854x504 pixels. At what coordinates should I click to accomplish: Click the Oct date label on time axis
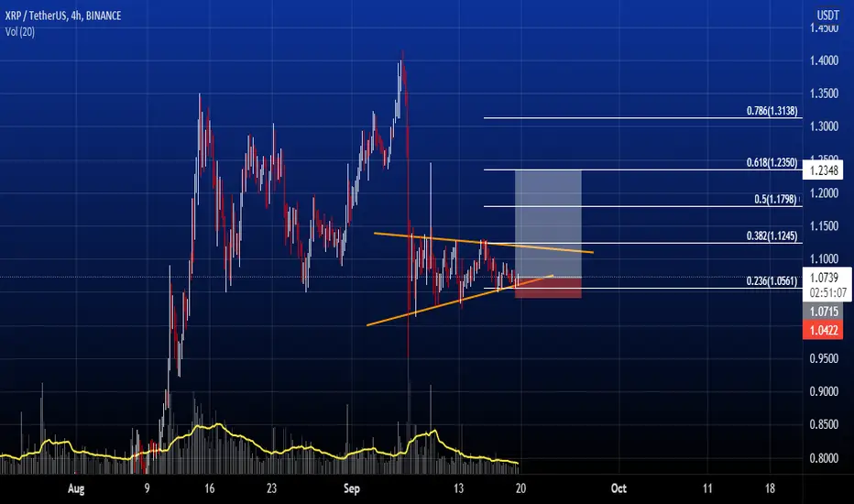click(x=619, y=488)
